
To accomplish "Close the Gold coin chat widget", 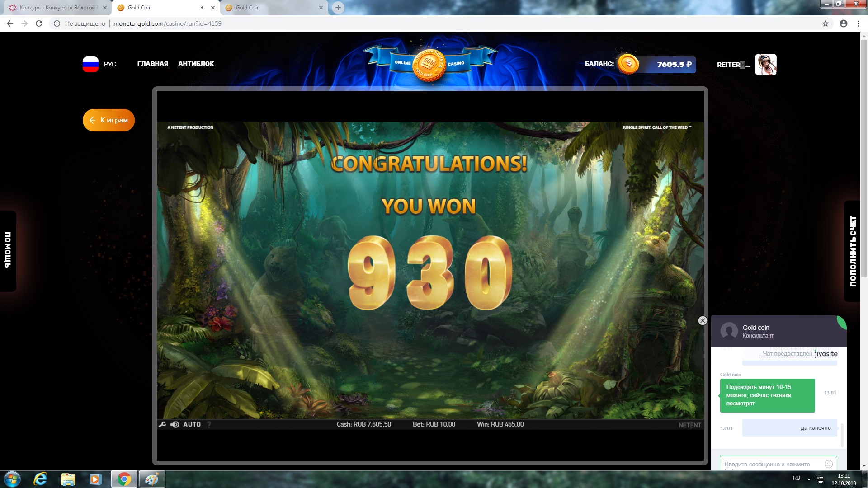I will (x=703, y=320).
